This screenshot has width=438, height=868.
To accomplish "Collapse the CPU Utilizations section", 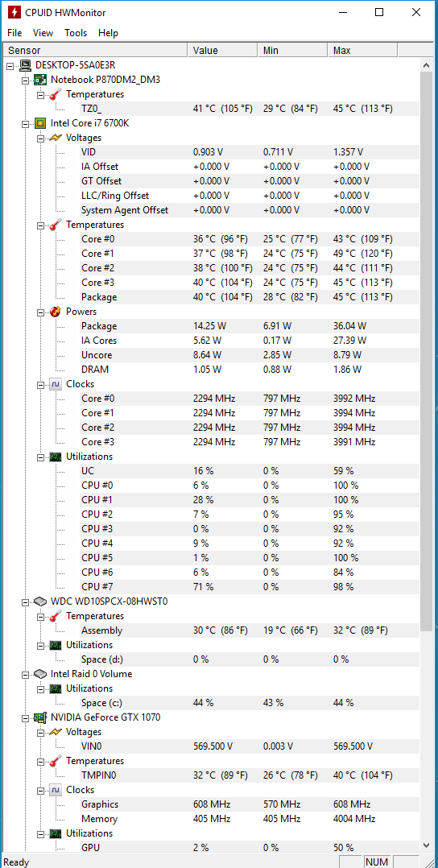I will click(x=40, y=457).
